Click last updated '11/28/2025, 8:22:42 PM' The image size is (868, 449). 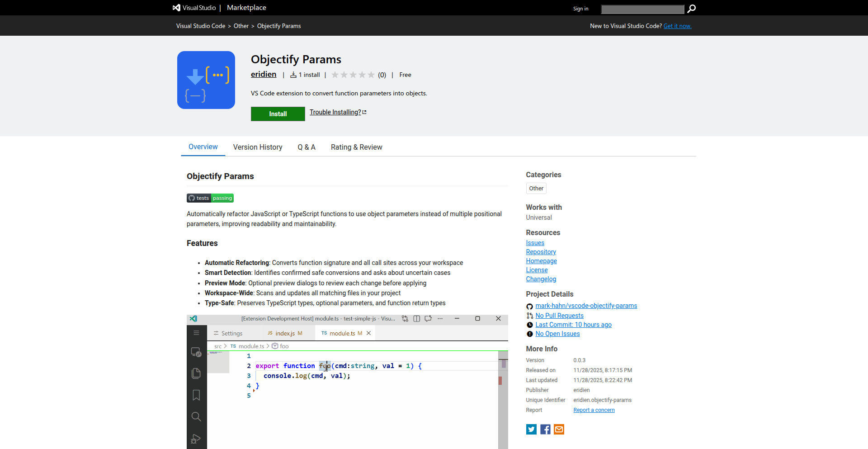603,380
